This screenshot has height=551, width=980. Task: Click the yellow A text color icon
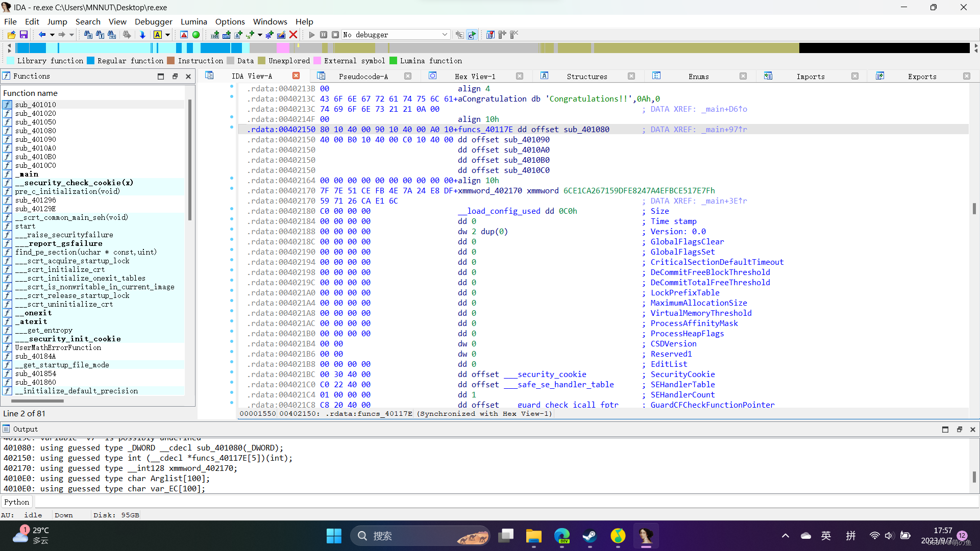[158, 35]
